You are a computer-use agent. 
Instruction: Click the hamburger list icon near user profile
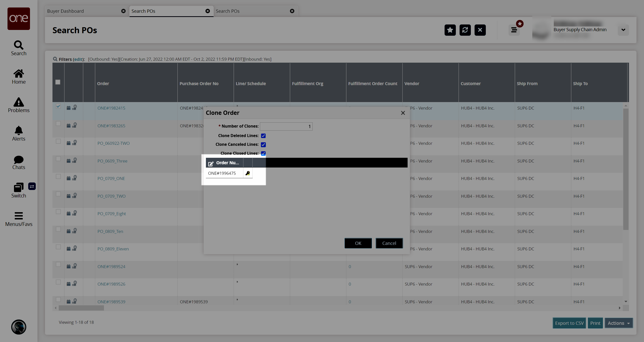point(514,30)
